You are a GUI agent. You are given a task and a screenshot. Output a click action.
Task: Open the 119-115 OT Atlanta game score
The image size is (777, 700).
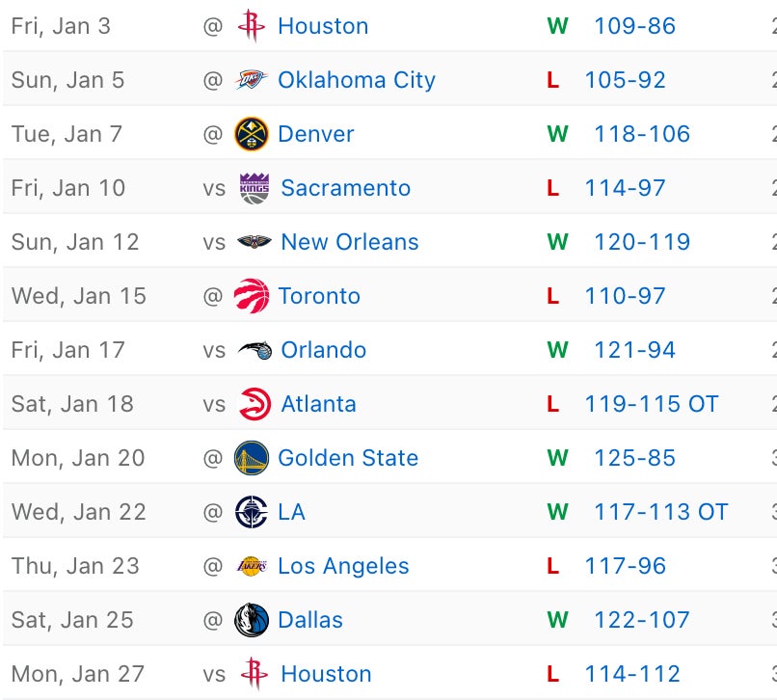pos(652,404)
